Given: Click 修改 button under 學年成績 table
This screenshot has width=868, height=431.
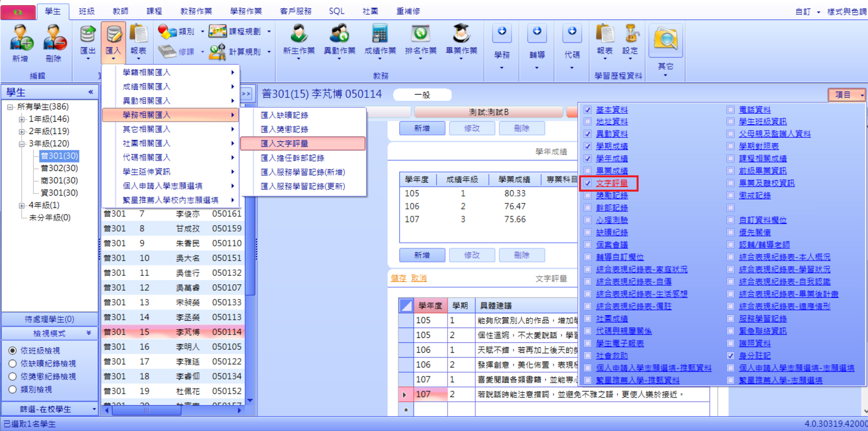Looking at the screenshot, I should 472,255.
